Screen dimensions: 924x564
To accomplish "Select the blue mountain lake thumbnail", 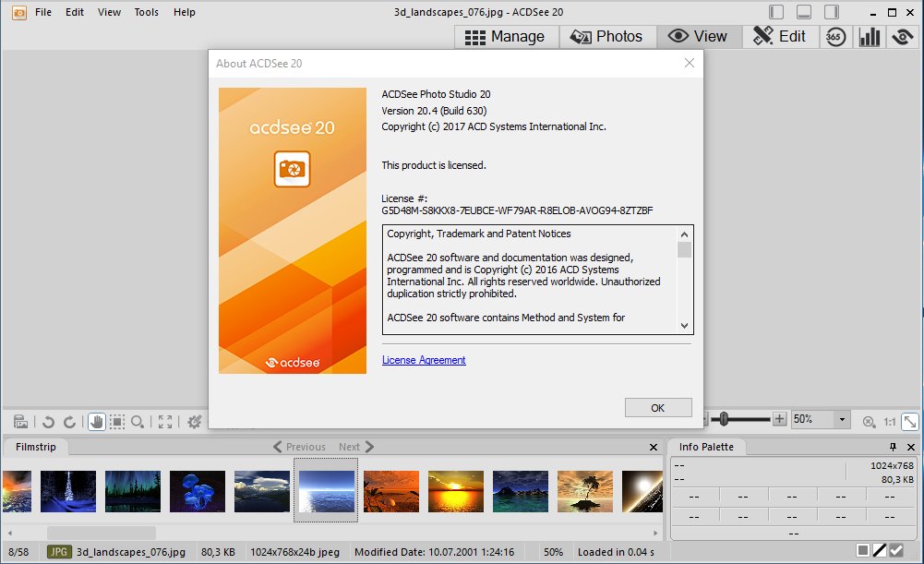I will (x=521, y=491).
